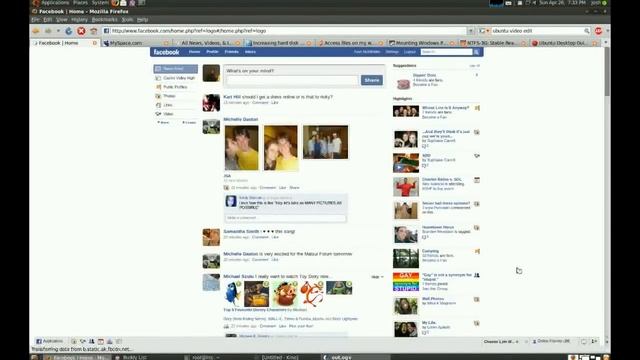Switch to the 'Access files on my w...' tab
This screenshot has width=640, height=360.
click(x=350, y=43)
